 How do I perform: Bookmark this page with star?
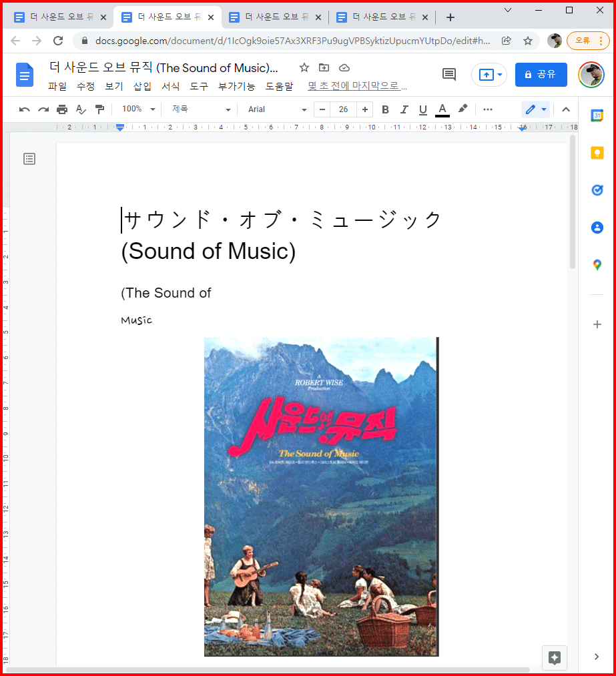coord(528,41)
